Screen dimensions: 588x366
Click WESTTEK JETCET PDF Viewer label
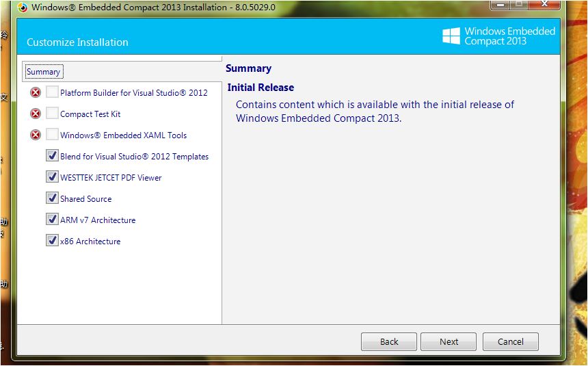click(111, 178)
